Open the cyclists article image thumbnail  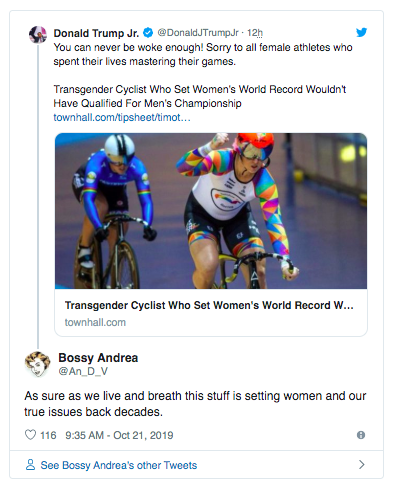[x=211, y=211]
